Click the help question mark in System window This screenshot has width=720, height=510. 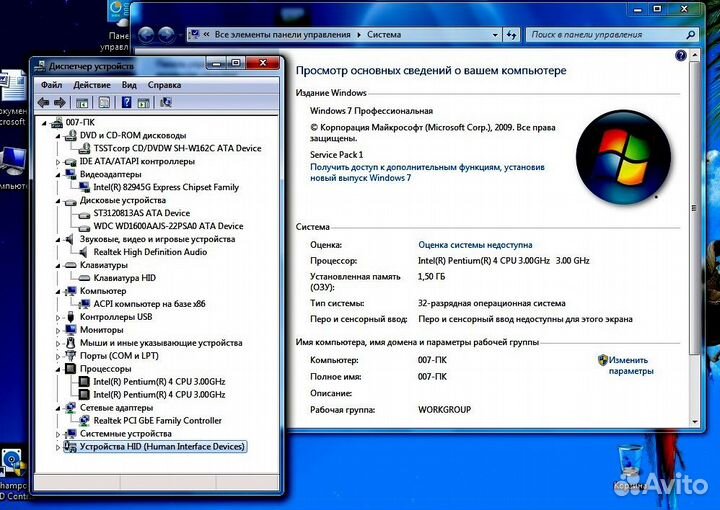[x=681, y=56]
